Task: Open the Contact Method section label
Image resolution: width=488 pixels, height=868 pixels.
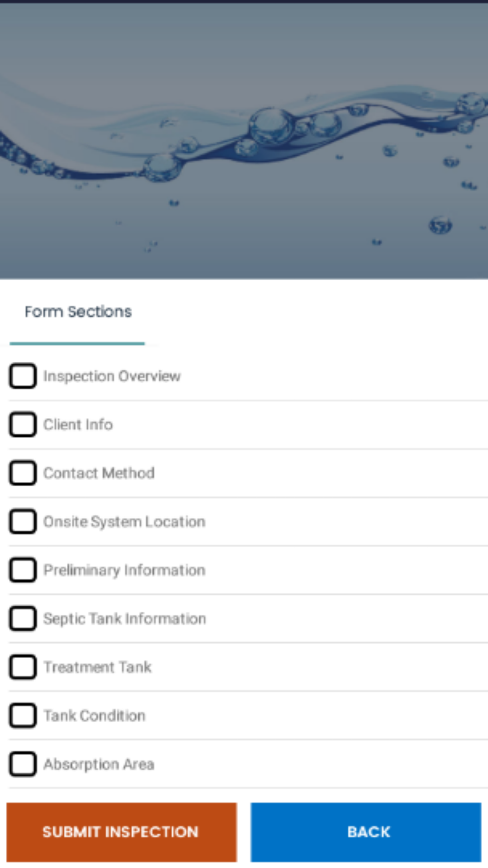Action: 99,473
